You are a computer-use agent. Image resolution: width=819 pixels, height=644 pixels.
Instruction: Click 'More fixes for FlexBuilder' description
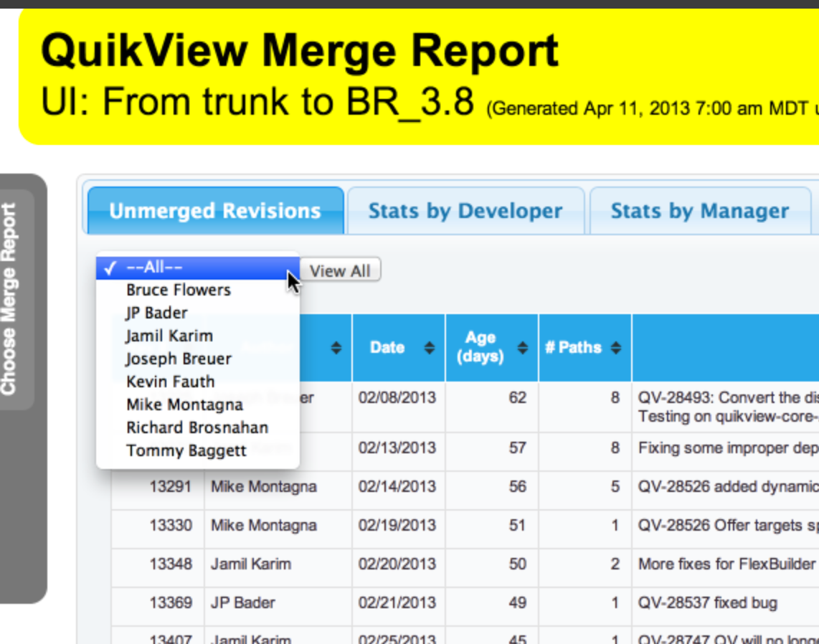[726, 564]
